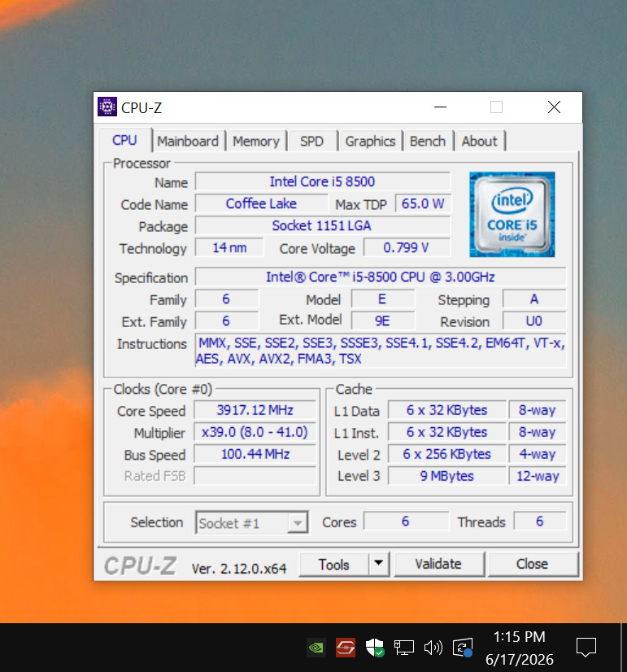Image resolution: width=627 pixels, height=672 pixels.
Task: Click the Cores count value
Action: [406, 521]
